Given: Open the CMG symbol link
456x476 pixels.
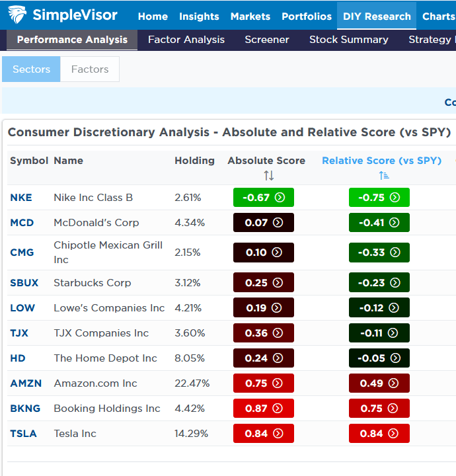Looking at the screenshot, I should pyautogui.click(x=22, y=253).
